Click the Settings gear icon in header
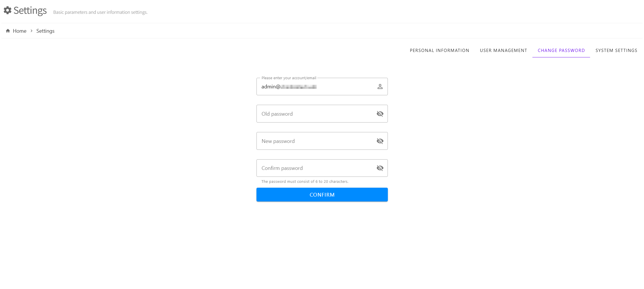 7,10
